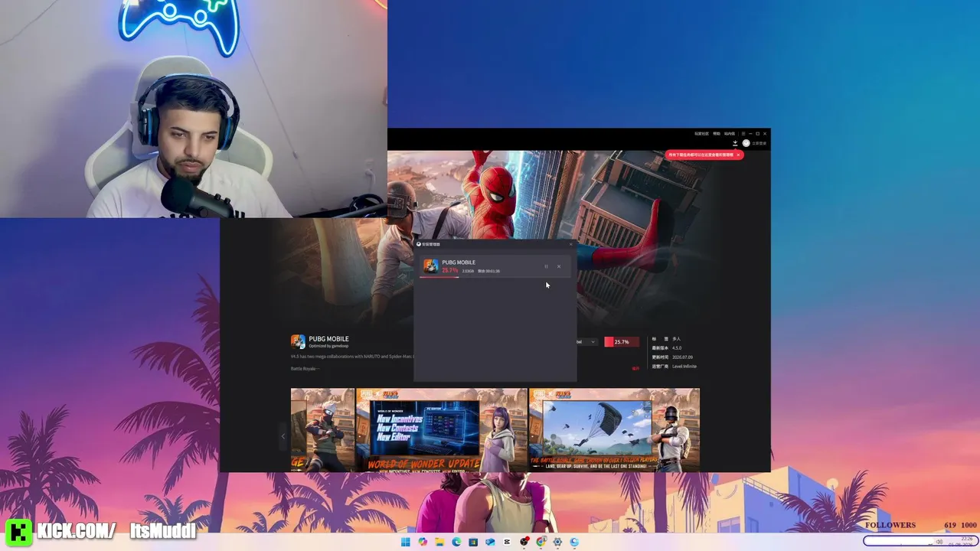Dismiss the red download tip bubble
Image resolution: width=980 pixels, height=551 pixels.
(x=738, y=155)
